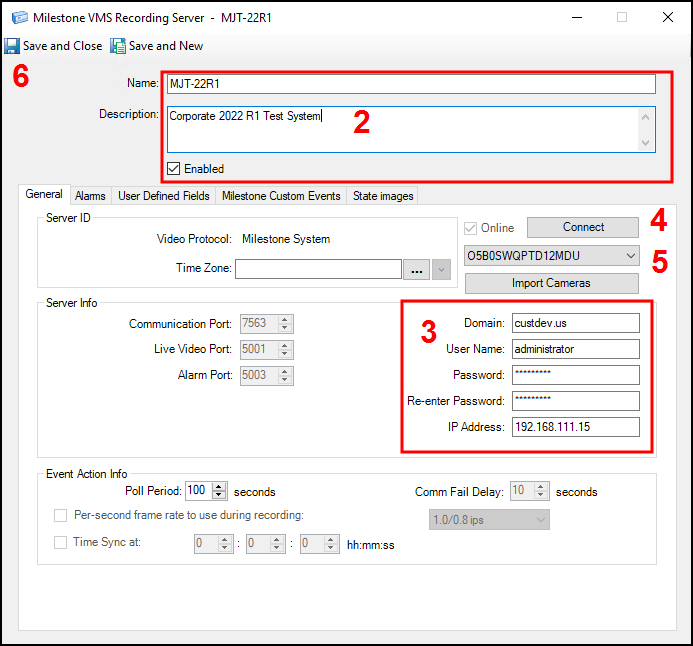Image resolution: width=693 pixels, height=646 pixels.
Task: Increase Alarm Port with up arrow
Action: pyautogui.click(x=285, y=372)
